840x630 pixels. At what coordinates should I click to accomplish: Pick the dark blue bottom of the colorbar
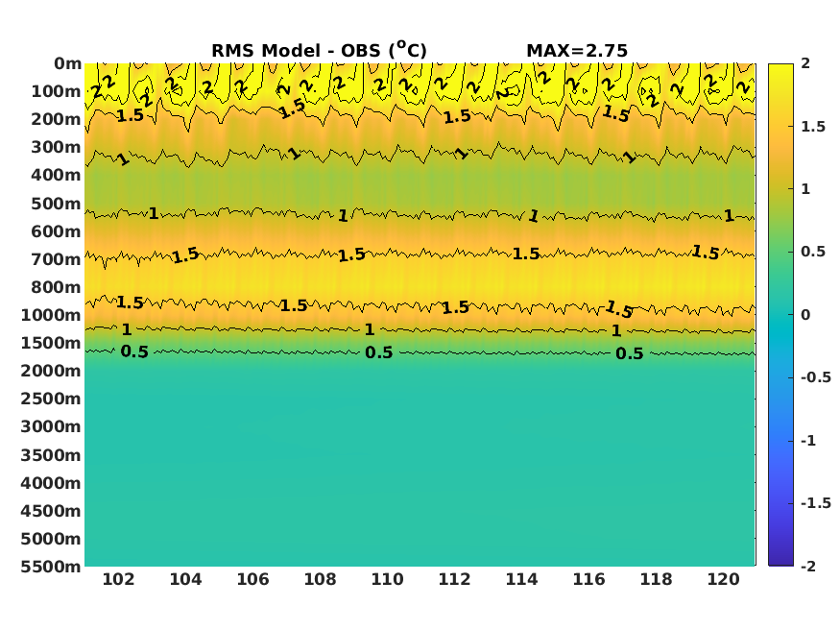pyautogui.click(x=780, y=560)
